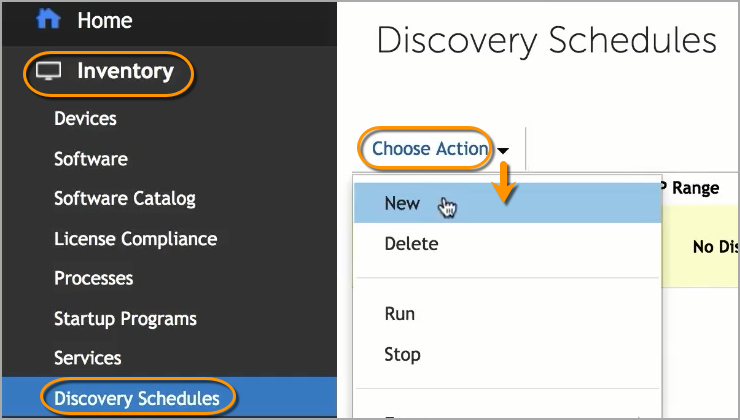Go to the Software page
The image size is (740, 420).
pos(90,159)
